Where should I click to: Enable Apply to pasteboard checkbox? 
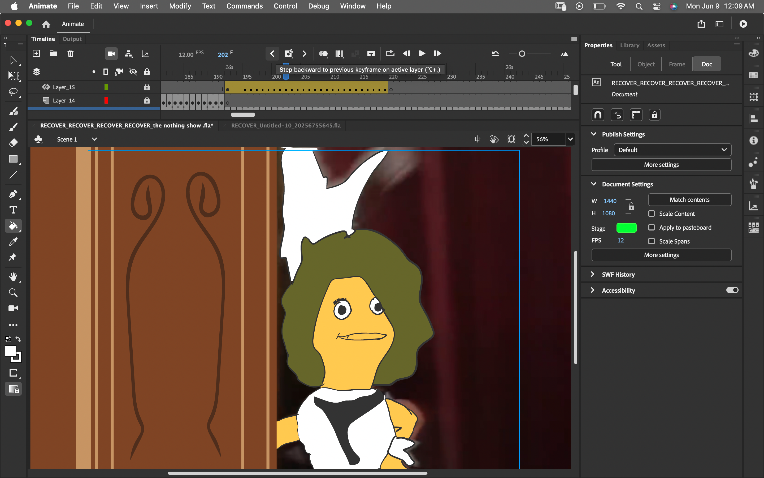[651, 227]
